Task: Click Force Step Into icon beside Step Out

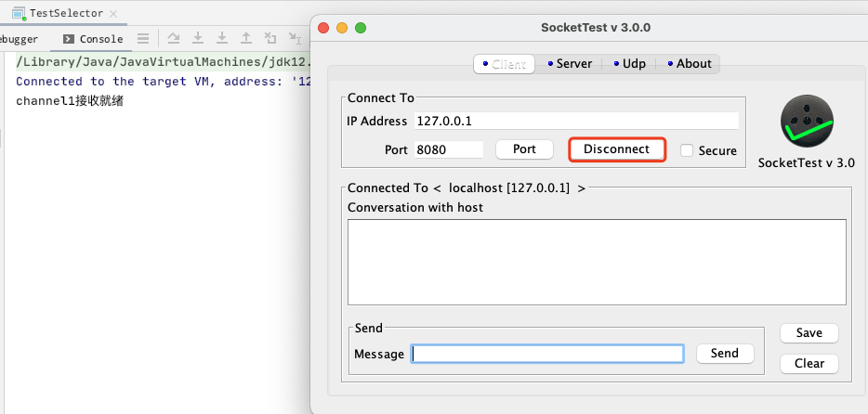Action: (222, 38)
